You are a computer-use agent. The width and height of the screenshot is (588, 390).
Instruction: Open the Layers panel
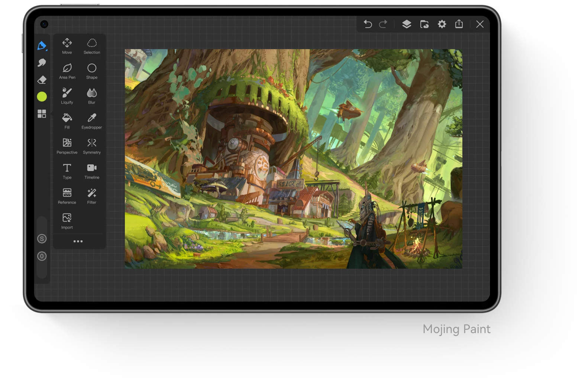click(407, 24)
